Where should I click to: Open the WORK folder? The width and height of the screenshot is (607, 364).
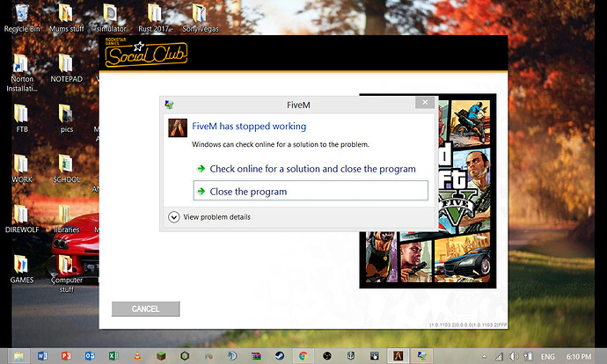(22, 169)
